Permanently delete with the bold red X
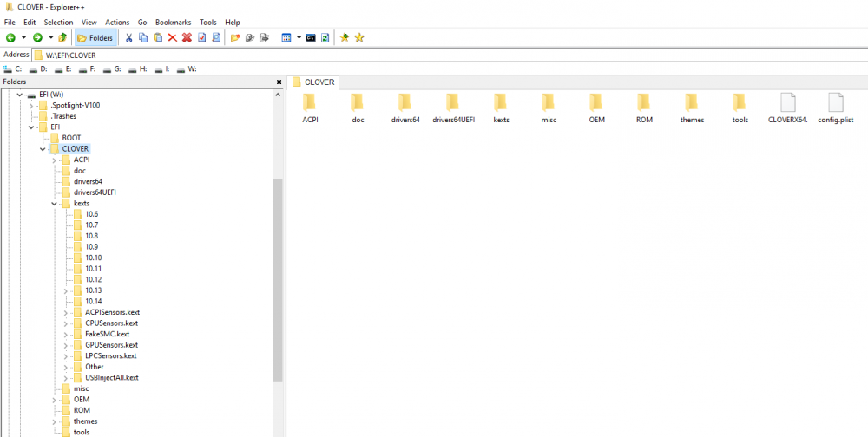 coord(187,37)
